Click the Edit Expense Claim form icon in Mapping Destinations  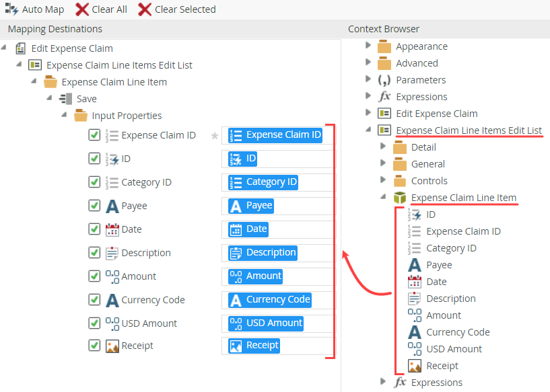coord(21,48)
